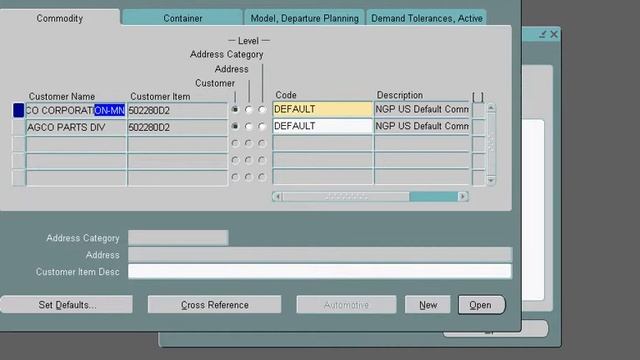Viewport: 640px width, 360px height.
Task: Click the Open button
Action: click(x=482, y=305)
